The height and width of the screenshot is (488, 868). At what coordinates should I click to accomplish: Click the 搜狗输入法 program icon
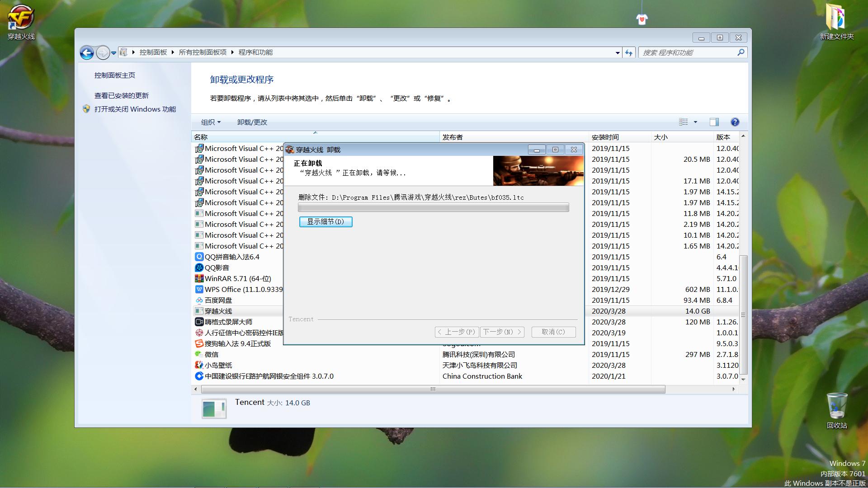199,343
